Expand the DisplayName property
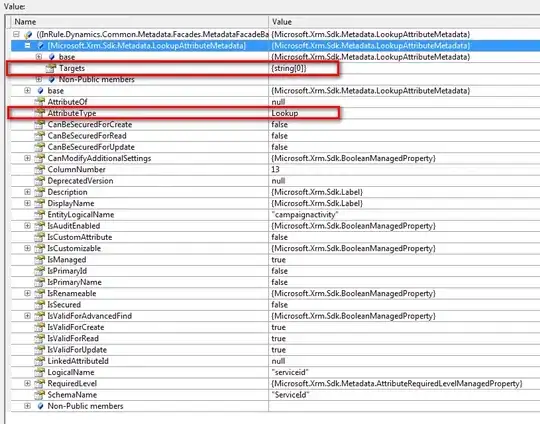The height and width of the screenshot is (424, 540). pyautogui.click(x=27, y=203)
